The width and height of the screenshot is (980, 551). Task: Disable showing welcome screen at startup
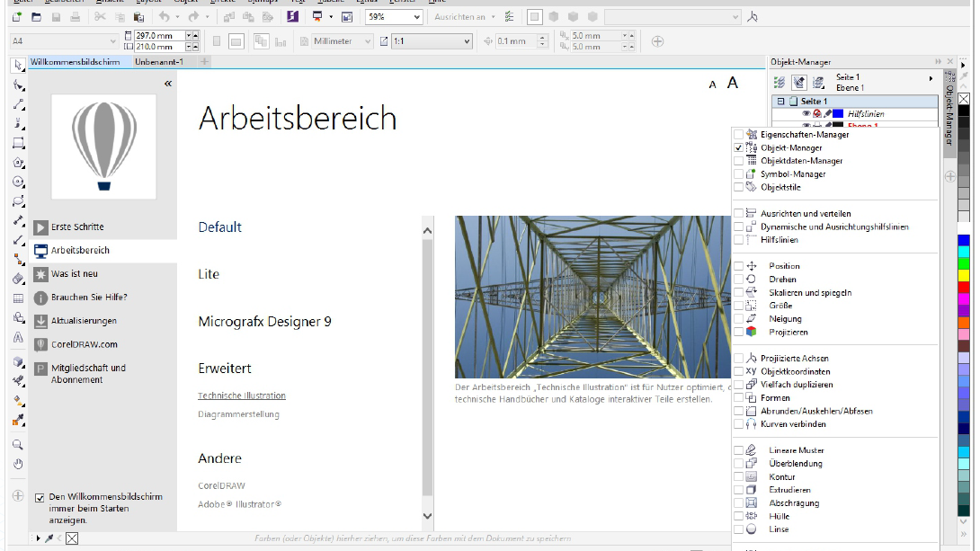click(x=40, y=497)
